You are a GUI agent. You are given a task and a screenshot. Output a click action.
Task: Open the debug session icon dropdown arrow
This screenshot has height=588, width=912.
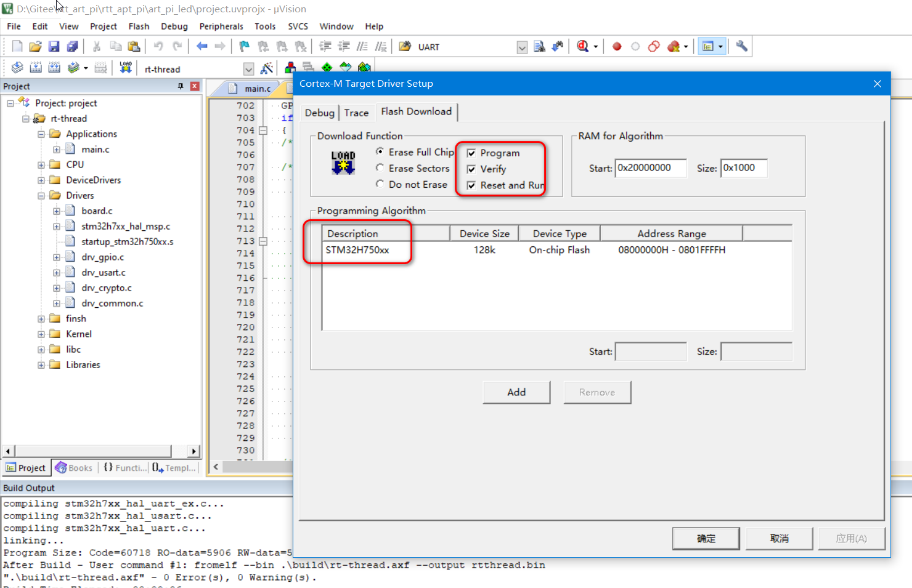595,47
